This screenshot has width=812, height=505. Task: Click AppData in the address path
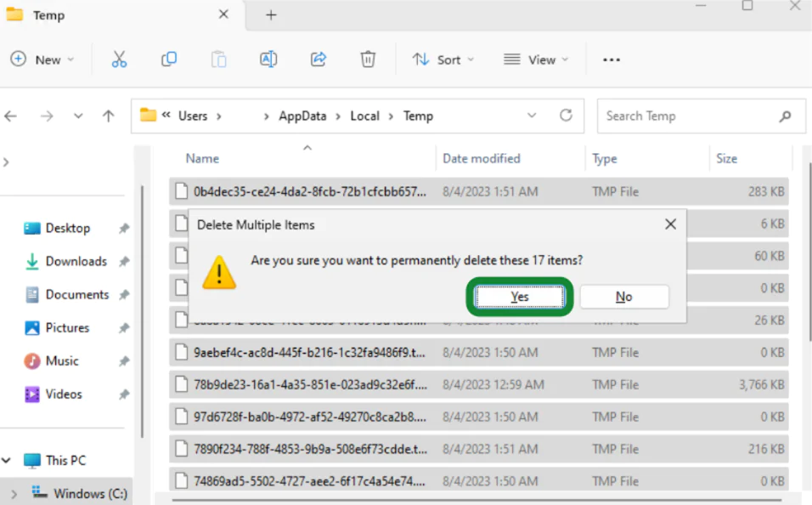click(302, 116)
